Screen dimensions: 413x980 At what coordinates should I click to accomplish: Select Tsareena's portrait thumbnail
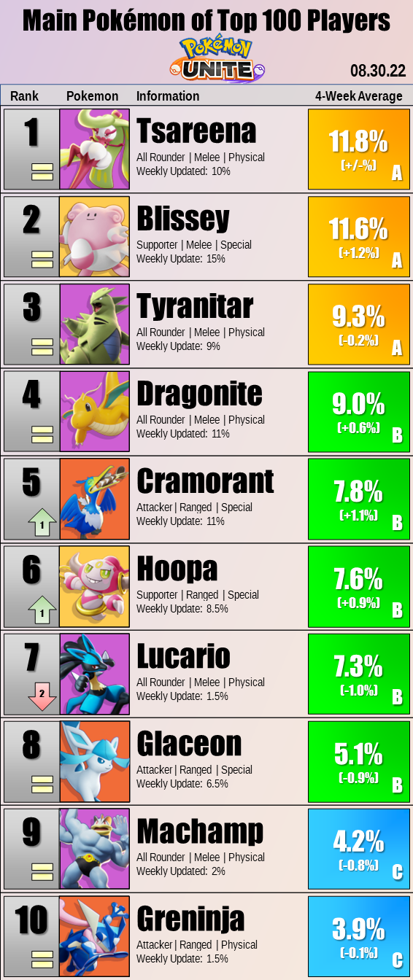click(95, 149)
